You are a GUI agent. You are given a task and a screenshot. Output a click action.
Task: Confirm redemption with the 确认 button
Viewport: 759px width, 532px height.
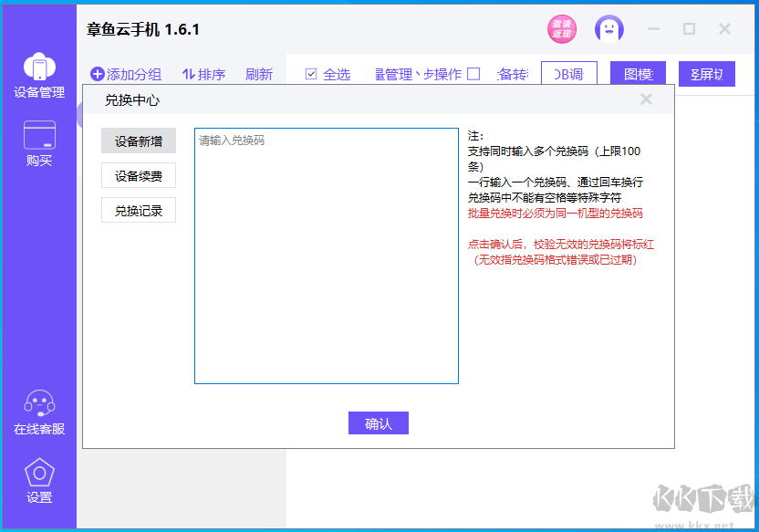pos(378,422)
